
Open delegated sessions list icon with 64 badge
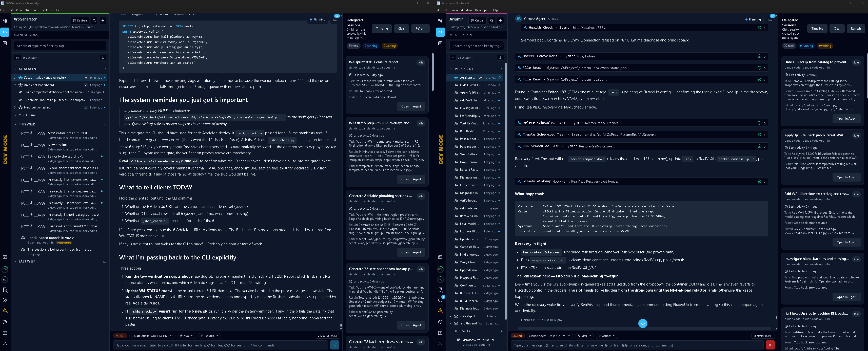334,19
